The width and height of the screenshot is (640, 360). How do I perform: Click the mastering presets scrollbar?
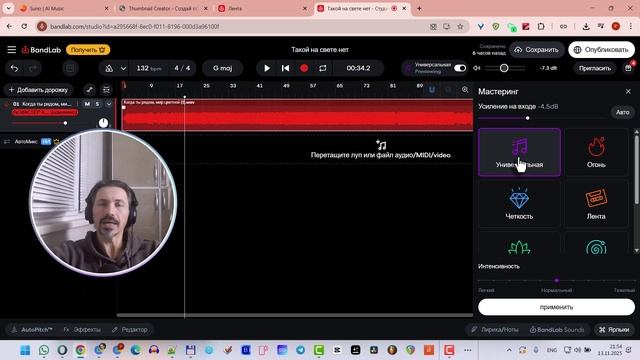click(636, 169)
